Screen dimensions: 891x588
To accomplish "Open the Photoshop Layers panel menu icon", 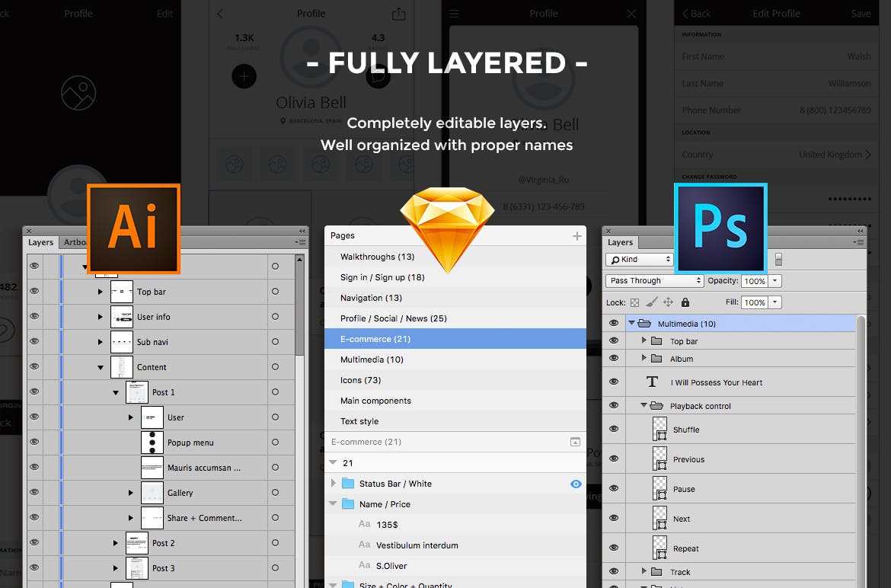I will click(857, 242).
